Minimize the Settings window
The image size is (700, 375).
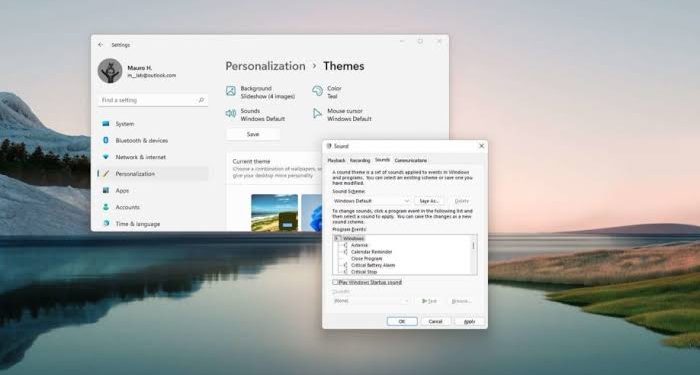(402, 41)
